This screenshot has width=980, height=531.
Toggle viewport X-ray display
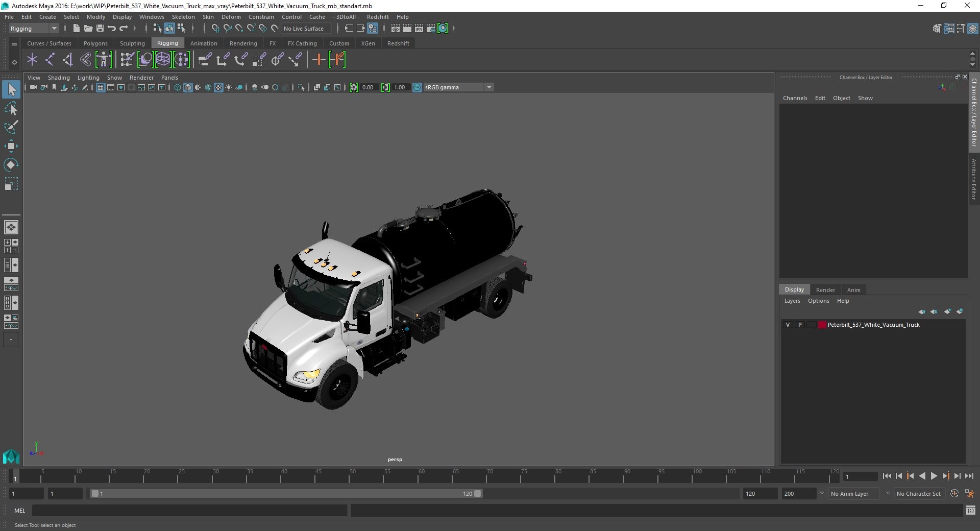point(317,87)
